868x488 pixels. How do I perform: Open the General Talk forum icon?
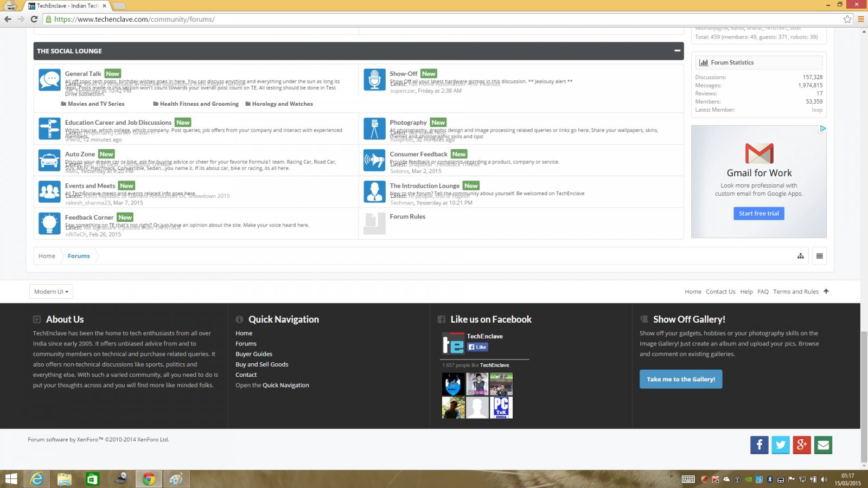pos(49,80)
